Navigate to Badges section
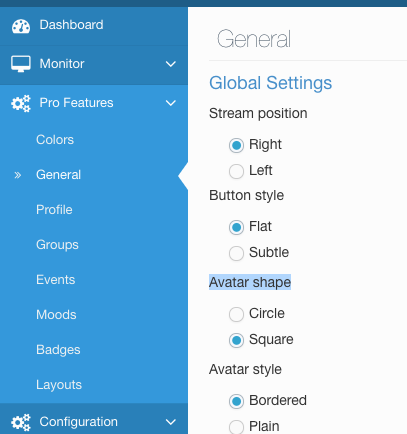Screen dimensions: 407x434 [x=58, y=350]
